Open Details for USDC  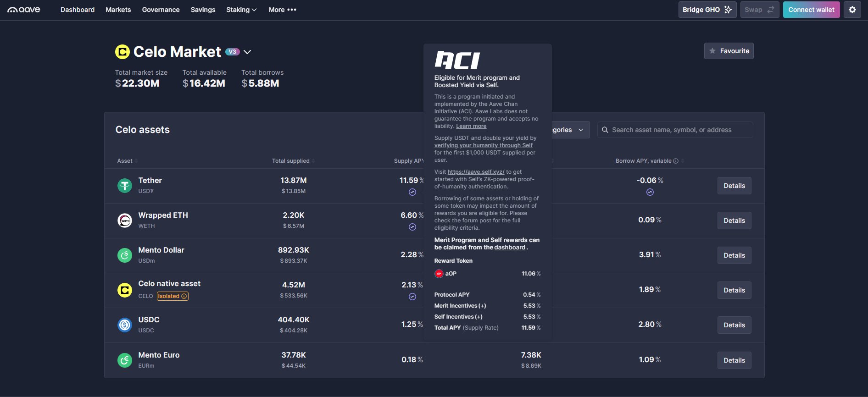pyautogui.click(x=734, y=325)
